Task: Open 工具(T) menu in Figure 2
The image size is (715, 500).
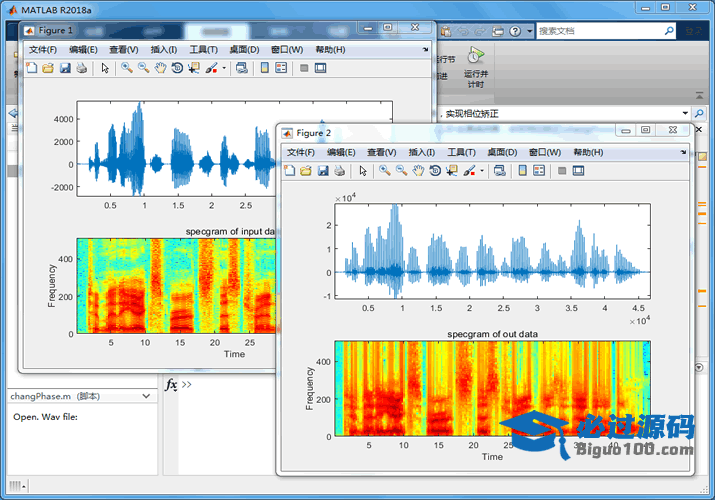Action: [461, 152]
